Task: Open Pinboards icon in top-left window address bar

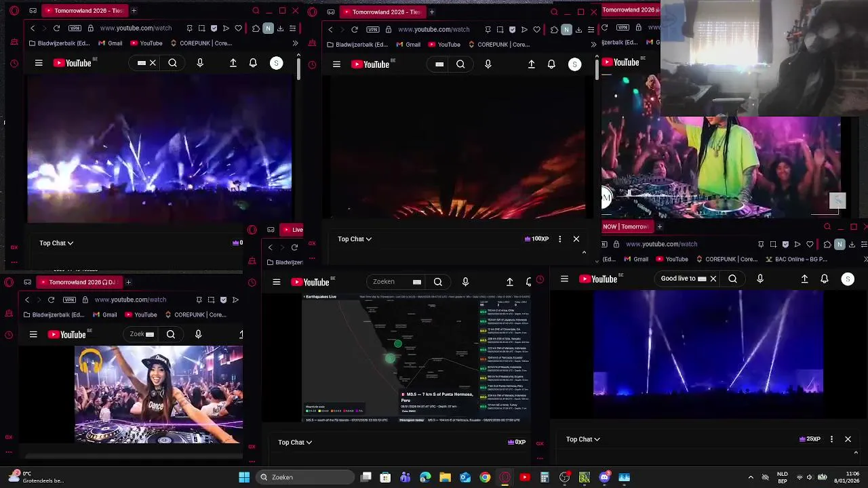Action: coord(189,28)
